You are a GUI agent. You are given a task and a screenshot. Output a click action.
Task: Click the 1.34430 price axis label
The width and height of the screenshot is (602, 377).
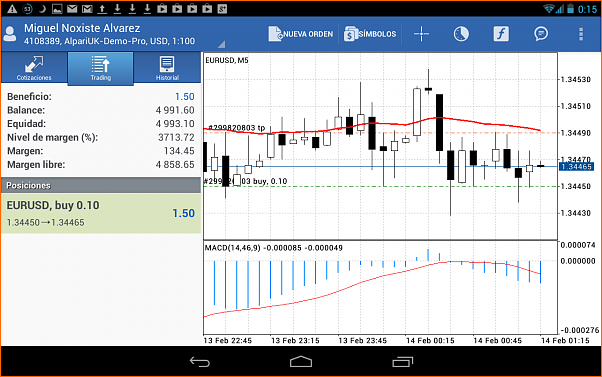click(576, 213)
